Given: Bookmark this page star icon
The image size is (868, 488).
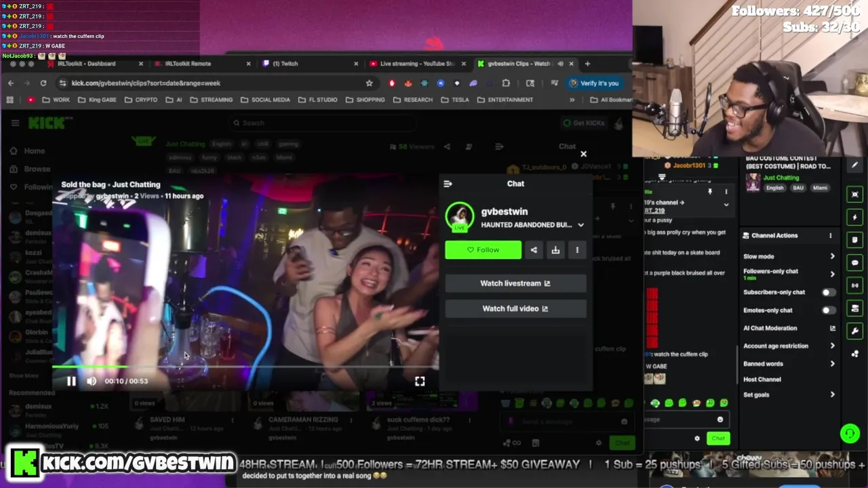Looking at the screenshot, I should [x=369, y=83].
